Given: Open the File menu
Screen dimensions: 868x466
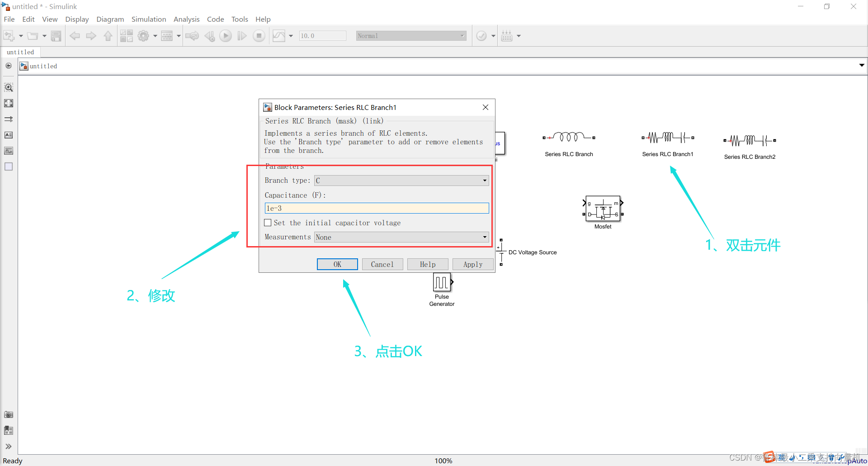Looking at the screenshot, I should (9, 19).
